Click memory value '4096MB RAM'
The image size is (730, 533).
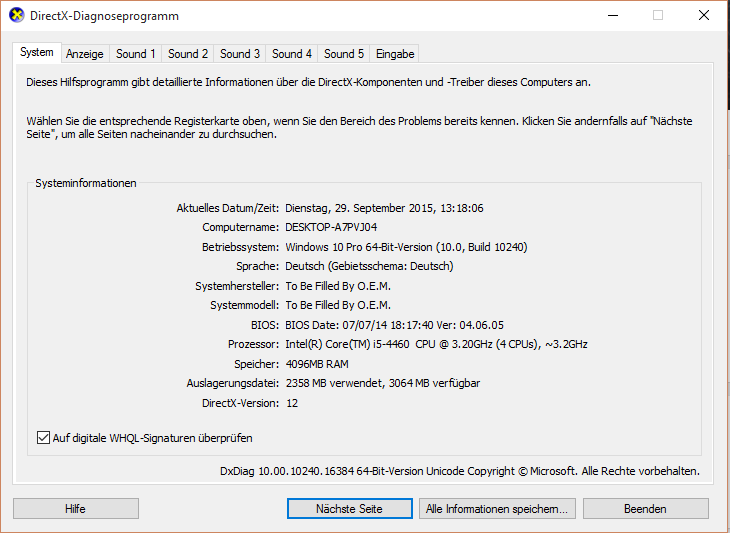coord(317,364)
